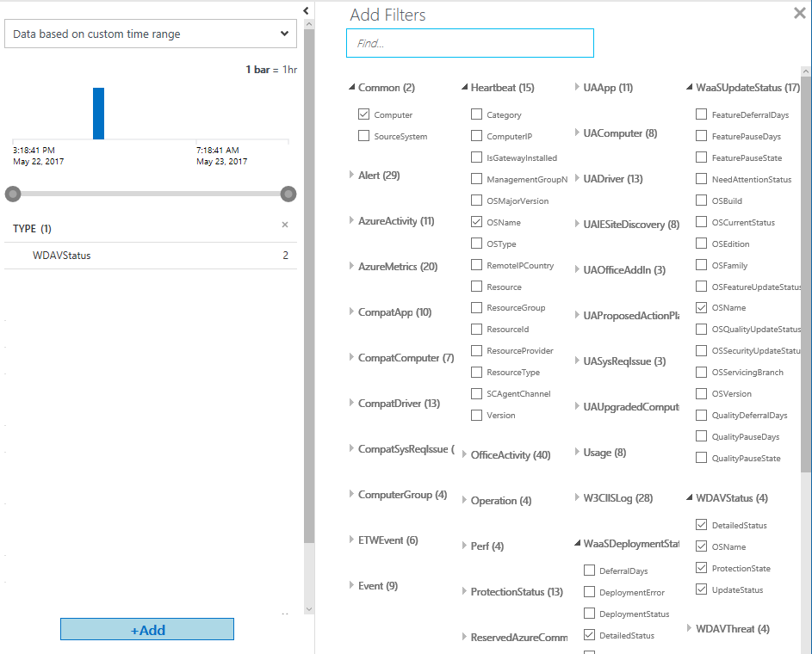Remove the TYPE filter with x icon
This screenshot has height=654, width=812.
[x=285, y=225]
